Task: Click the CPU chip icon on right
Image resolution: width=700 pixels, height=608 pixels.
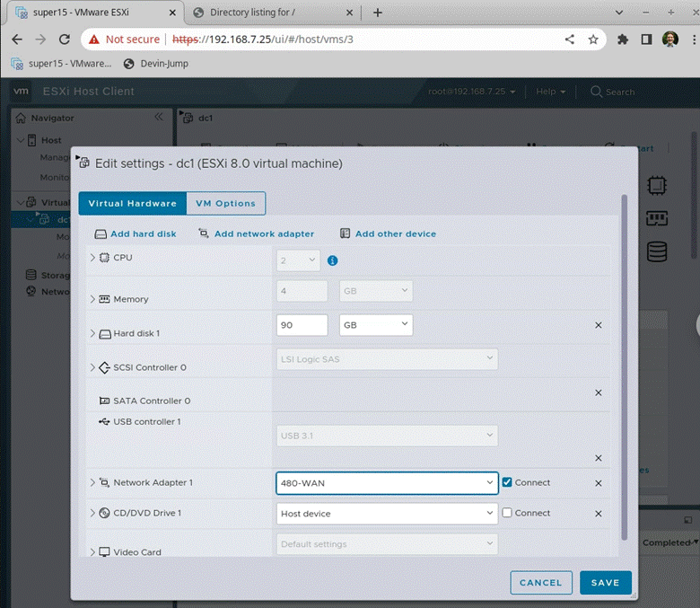Action: point(657,185)
